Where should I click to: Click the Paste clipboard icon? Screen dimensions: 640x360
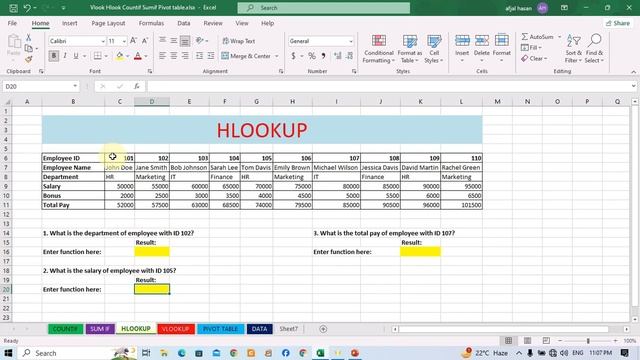14,42
